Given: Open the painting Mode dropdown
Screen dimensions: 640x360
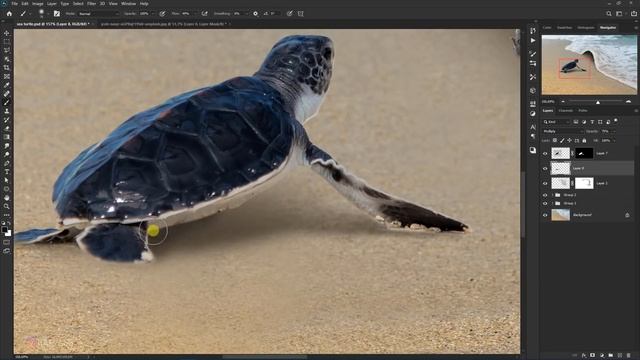Looking at the screenshot, I should click(x=98, y=13).
